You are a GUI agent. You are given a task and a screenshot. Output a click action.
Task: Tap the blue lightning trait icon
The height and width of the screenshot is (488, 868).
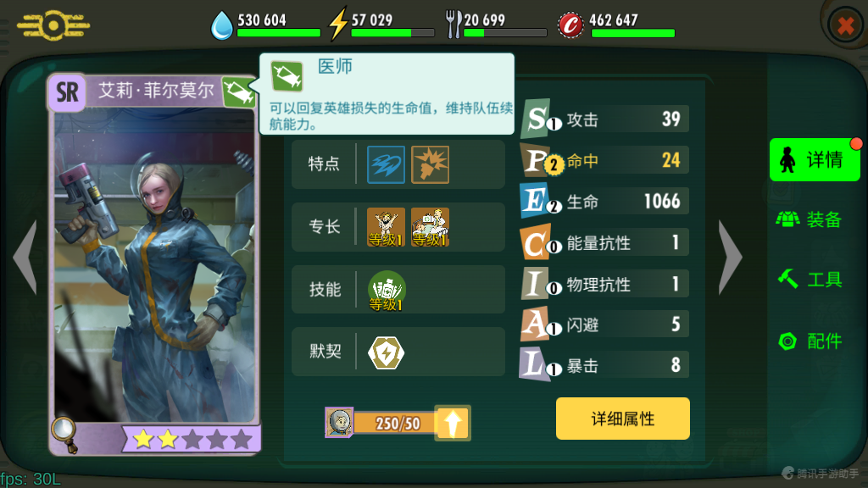click(386, 164)
